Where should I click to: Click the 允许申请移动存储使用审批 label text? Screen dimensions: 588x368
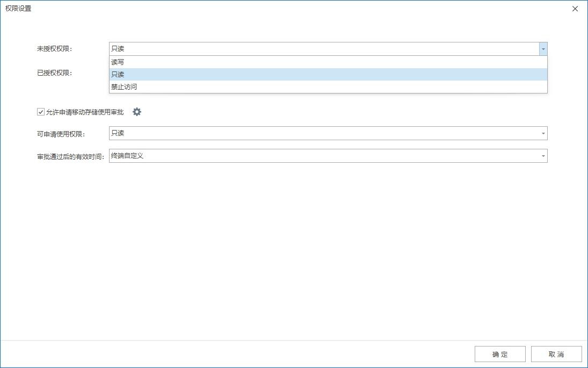click(85, 112)
